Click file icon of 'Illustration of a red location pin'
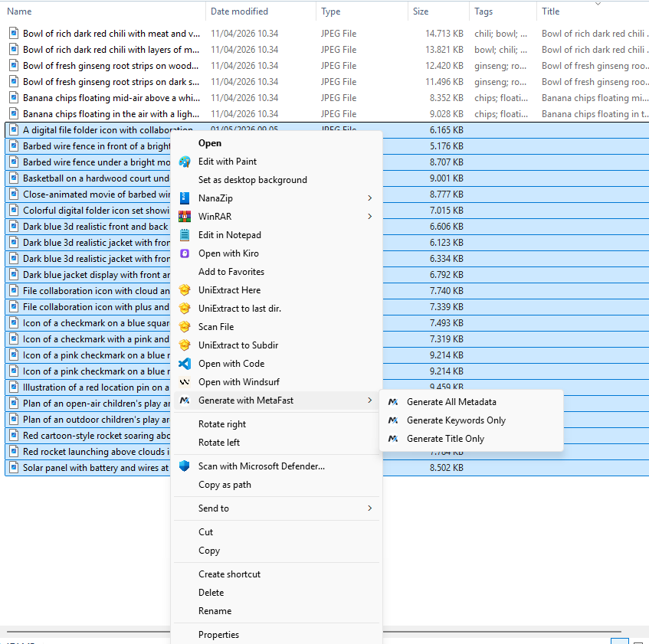Screen dimensions: 649x644 (x=14, y=387)
